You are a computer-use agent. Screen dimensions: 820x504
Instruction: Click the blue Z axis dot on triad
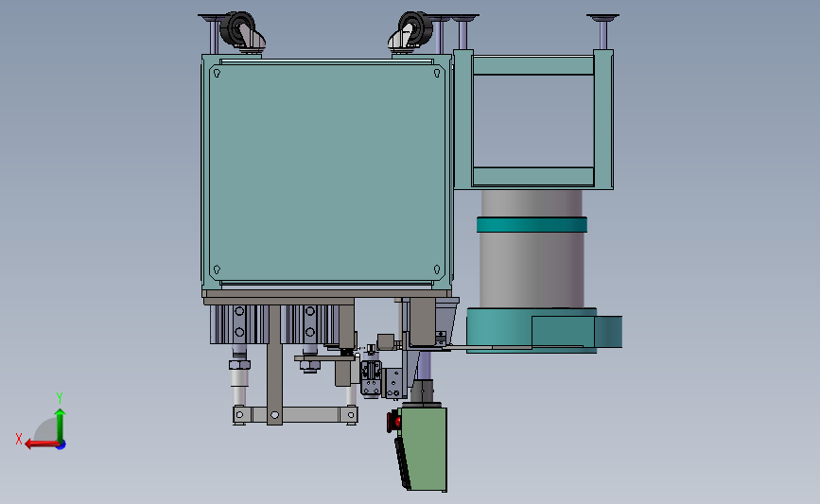tap(61, 445)
